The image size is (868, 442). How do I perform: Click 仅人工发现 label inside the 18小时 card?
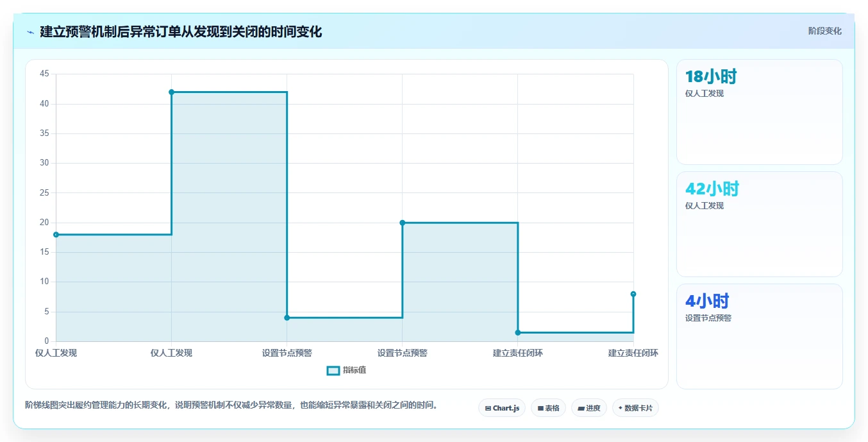tap(704, 94)
